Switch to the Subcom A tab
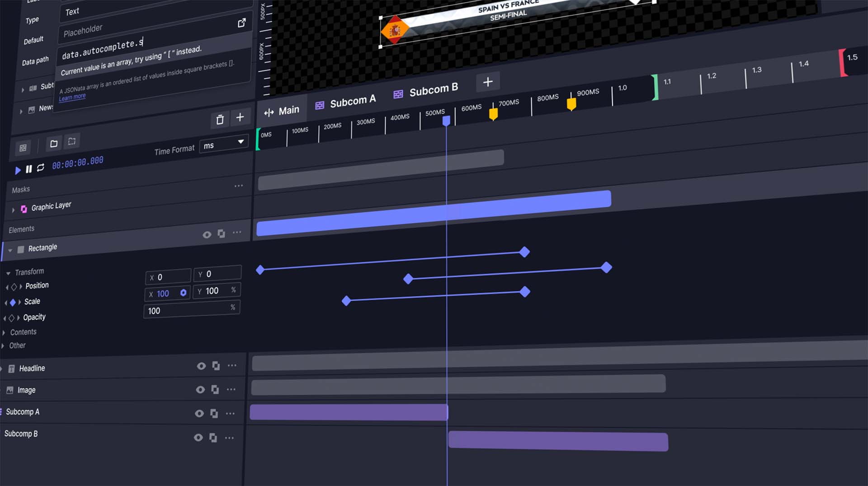Image resolution: width=868 pixels, height=486 pixels. [x=346, y=103]
